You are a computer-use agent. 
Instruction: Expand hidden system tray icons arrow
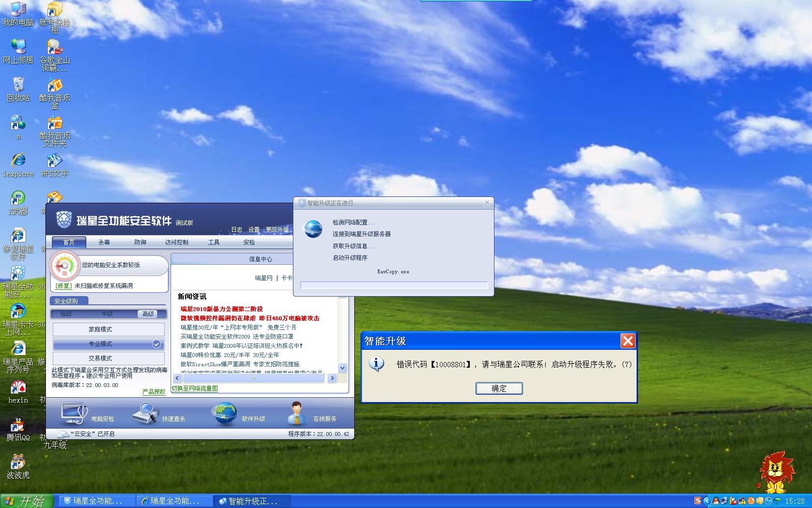coord(707,501)
